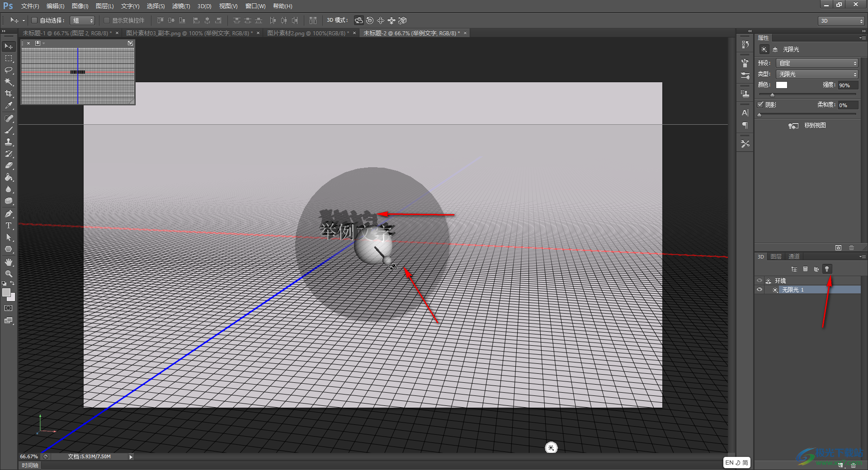The width and height of the screenshot is (868, 470).
Task: Select the Lasso tool
Action: pos(9,70)
